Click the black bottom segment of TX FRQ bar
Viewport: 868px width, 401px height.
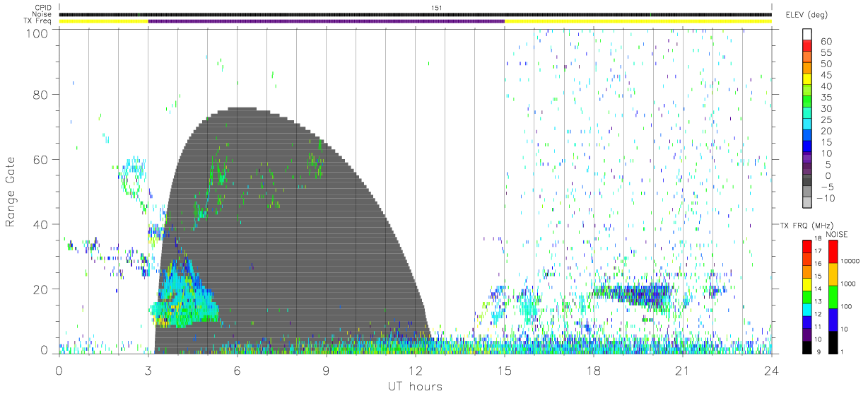point(807,347)
